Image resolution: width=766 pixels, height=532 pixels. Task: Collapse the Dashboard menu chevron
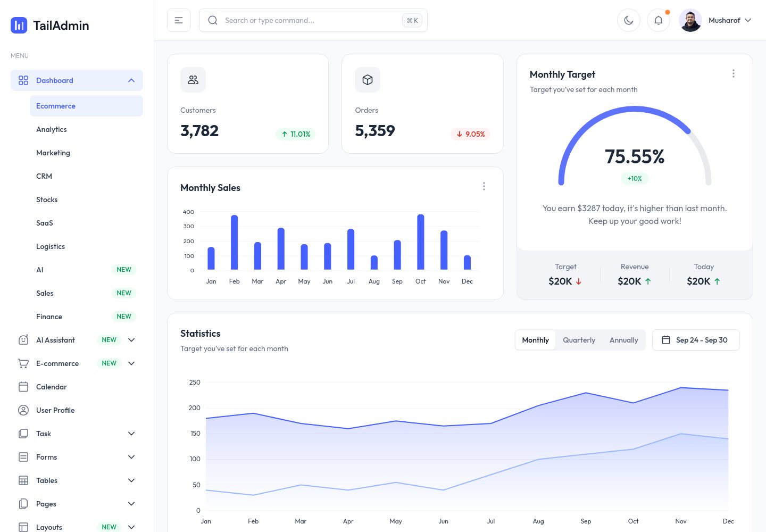[x=131, y=80]
